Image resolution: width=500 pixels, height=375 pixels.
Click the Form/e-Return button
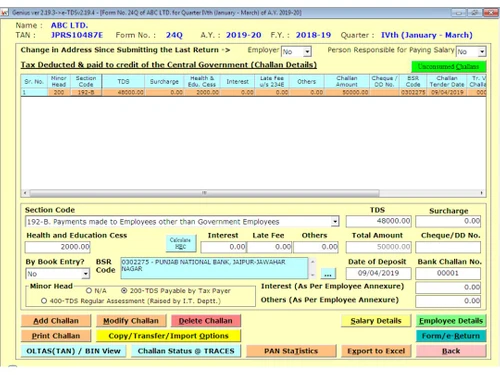click(x=451, y=336)
